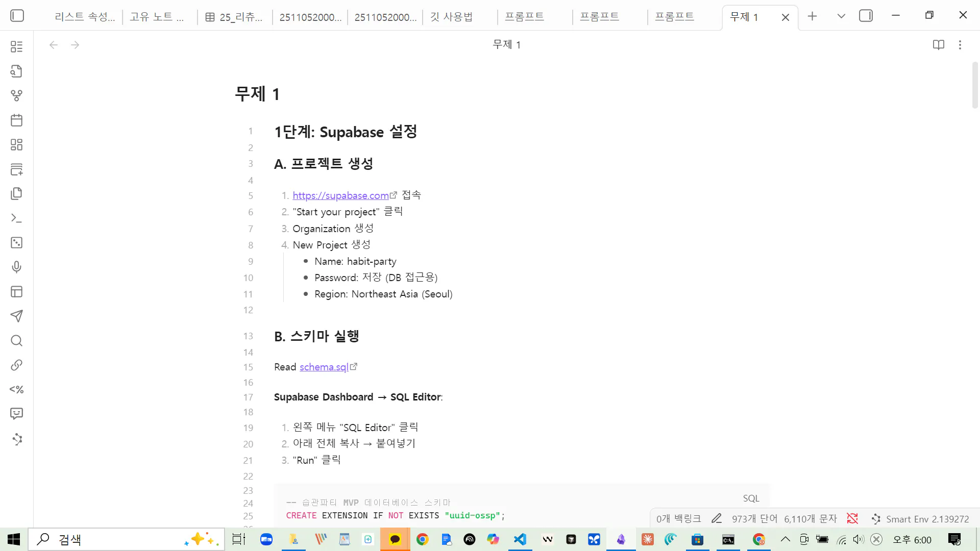Close the 무제 1 tab

click(786, 17)
